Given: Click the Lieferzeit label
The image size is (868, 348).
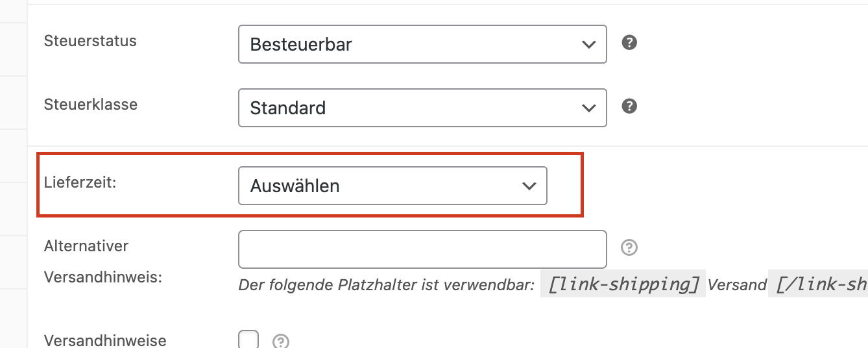Looking at the screenshot, I should click(x=80, y=182).
